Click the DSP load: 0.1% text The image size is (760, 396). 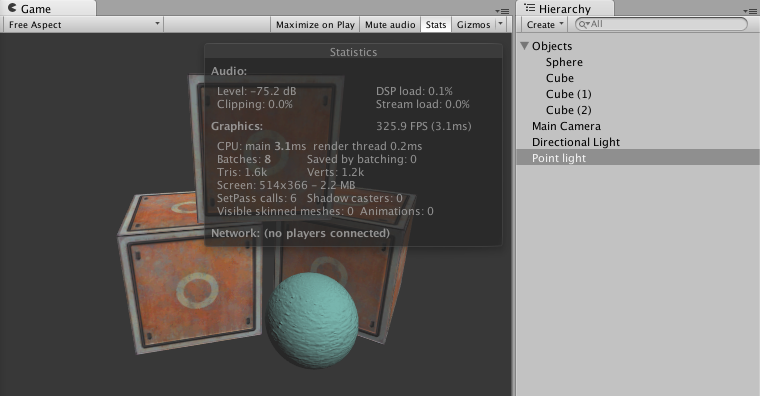[x=414, y=91]
